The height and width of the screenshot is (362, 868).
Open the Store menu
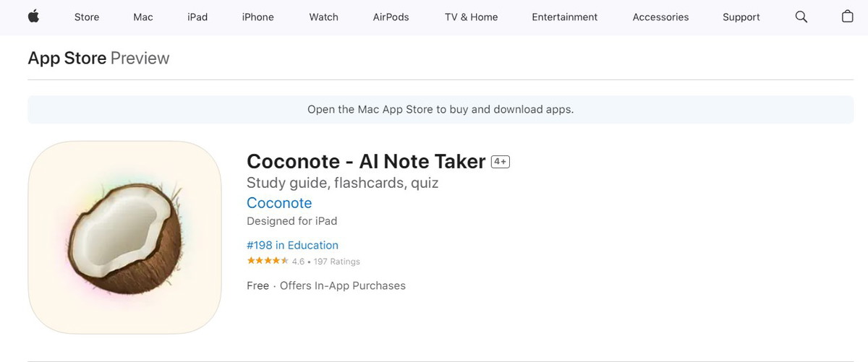pos(87,17)
